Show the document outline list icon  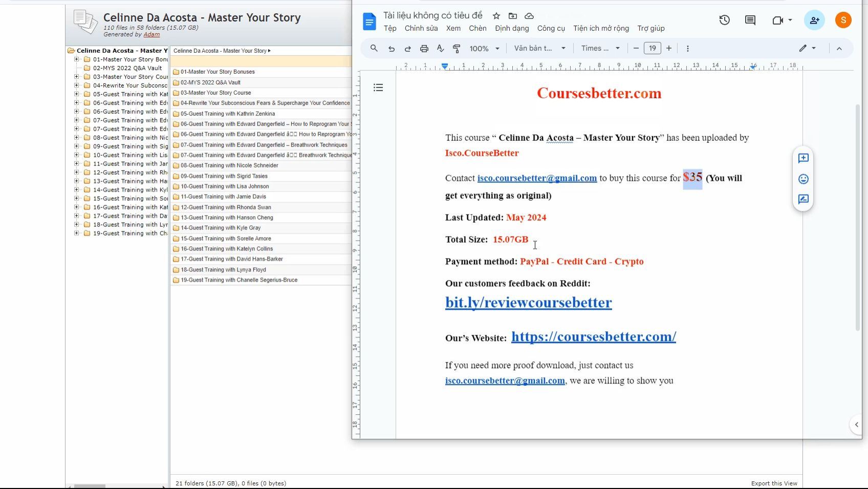[378, 88]
